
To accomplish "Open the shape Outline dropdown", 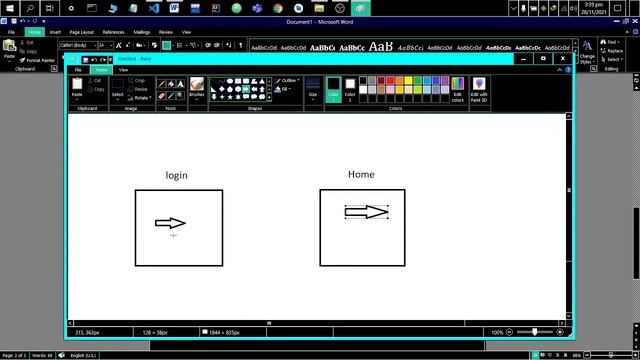I will click(287, 80).
